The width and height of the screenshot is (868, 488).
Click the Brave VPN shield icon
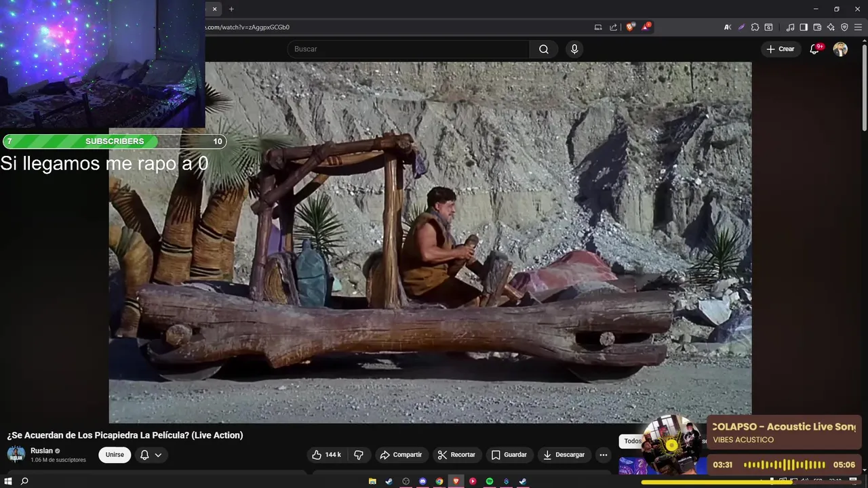coord(844,27)
